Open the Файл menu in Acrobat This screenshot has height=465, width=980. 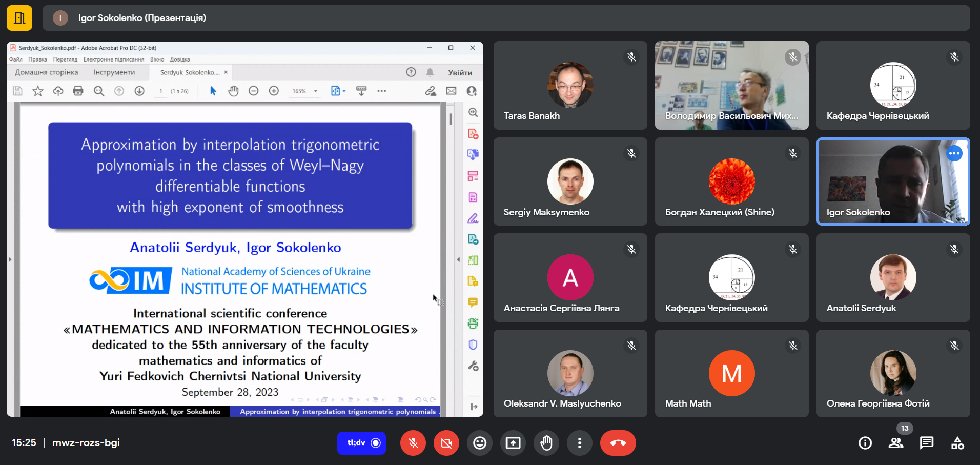15,59
